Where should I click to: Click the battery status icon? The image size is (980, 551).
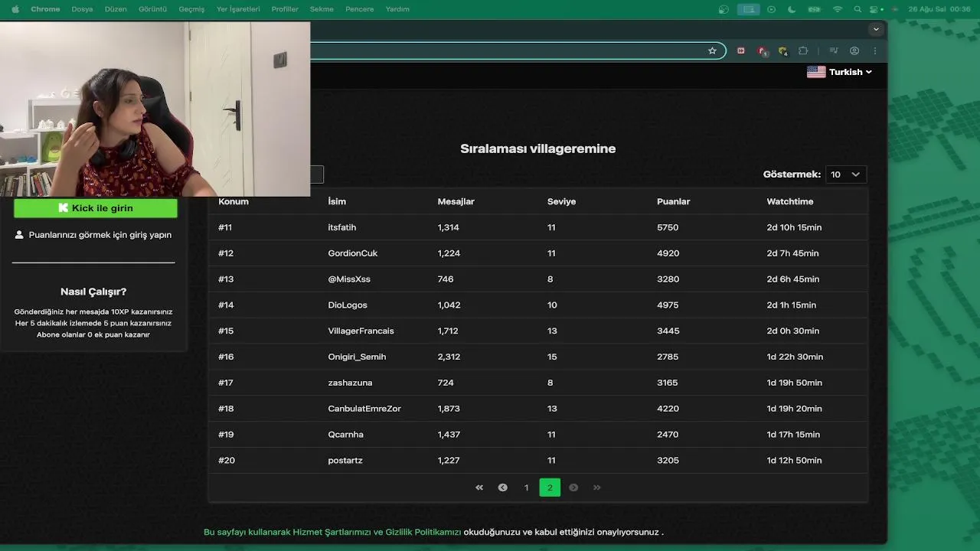coord(815,9)
